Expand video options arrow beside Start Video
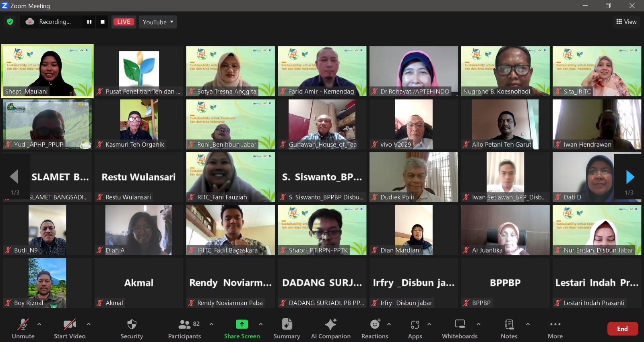The image size is (644, 342). (x=89, y=324)
